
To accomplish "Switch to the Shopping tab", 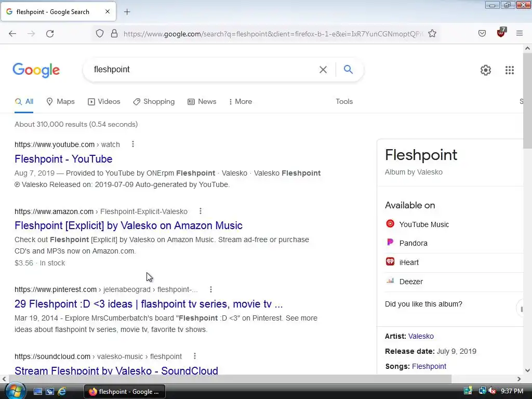I will tap(154, 101).
